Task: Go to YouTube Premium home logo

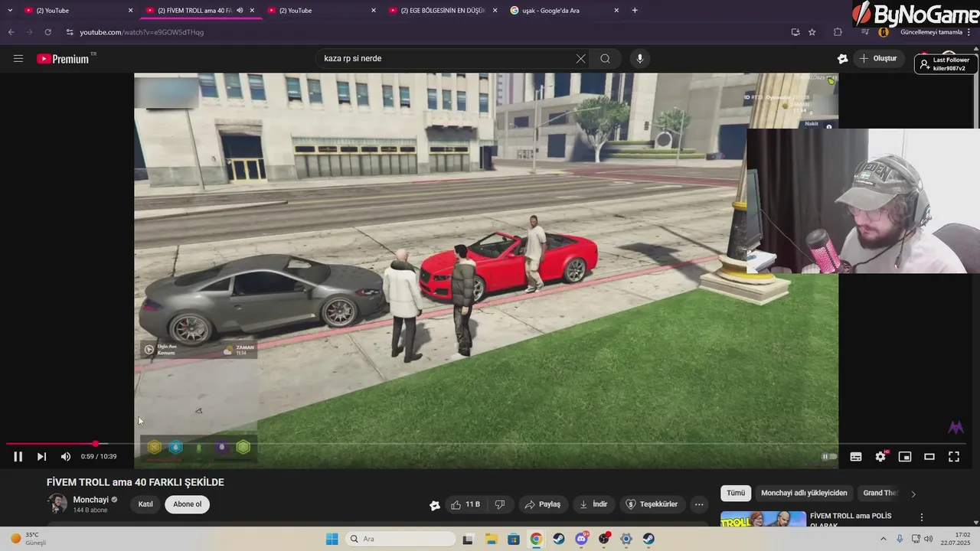Action: pos(64,59)
